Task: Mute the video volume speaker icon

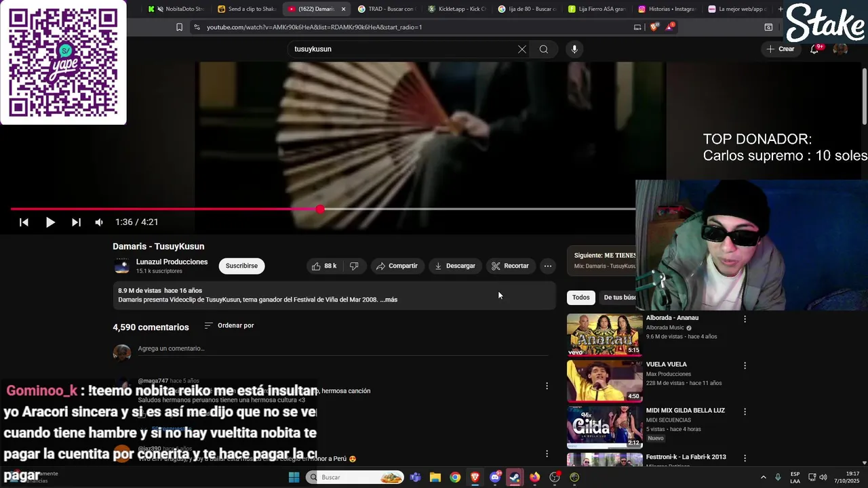Action: pos(99,222)
